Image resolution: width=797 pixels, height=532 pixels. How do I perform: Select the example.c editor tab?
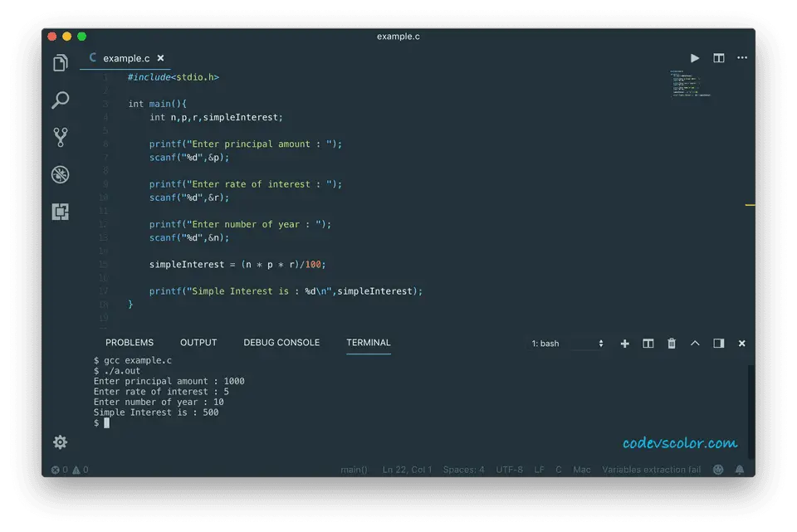point(126,58)
